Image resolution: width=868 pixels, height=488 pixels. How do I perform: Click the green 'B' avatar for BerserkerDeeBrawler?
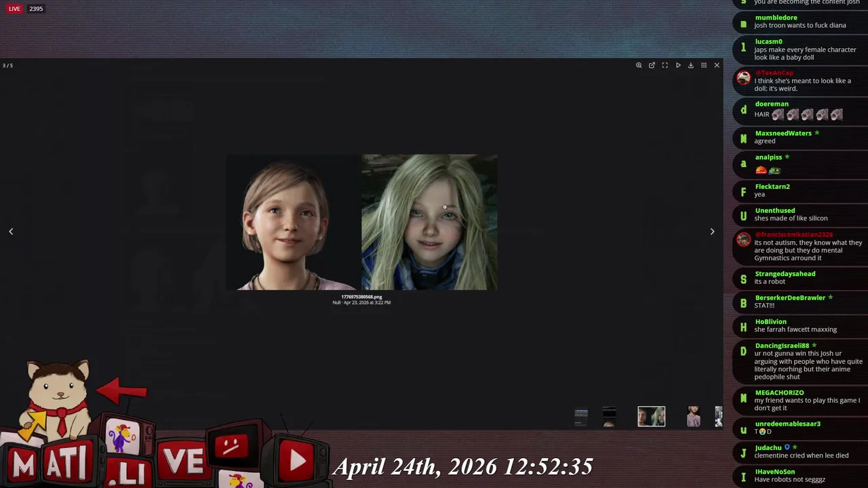743,303
